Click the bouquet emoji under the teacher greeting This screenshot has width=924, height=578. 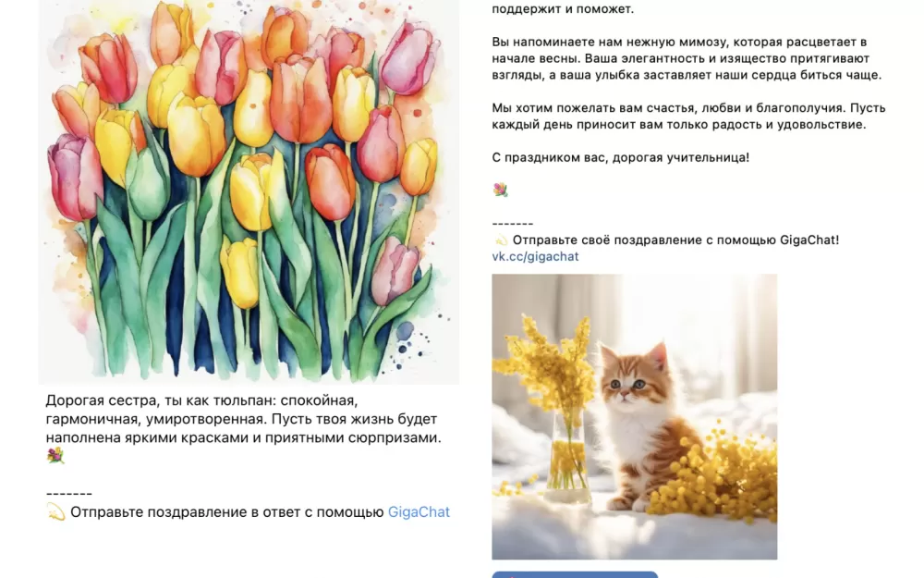(500, 190)
